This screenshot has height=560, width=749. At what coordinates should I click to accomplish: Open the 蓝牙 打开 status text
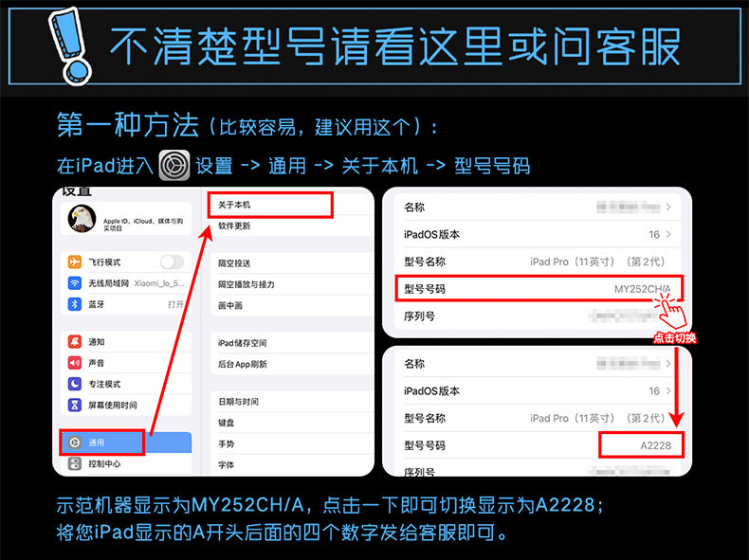tap(175, 304)
